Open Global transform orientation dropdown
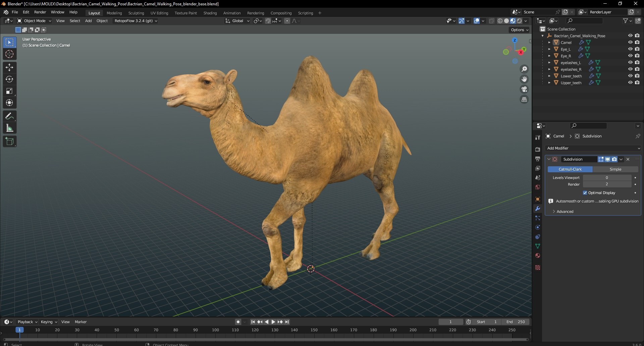Screen dimensions: 644x346 pyautogui.click(x=237, y=21)
